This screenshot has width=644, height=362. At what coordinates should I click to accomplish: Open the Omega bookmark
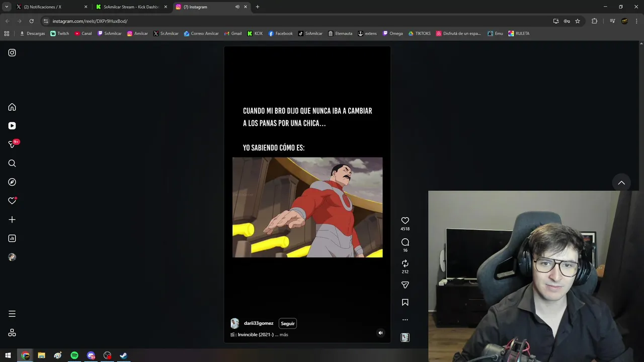click(x=392, y=34)
